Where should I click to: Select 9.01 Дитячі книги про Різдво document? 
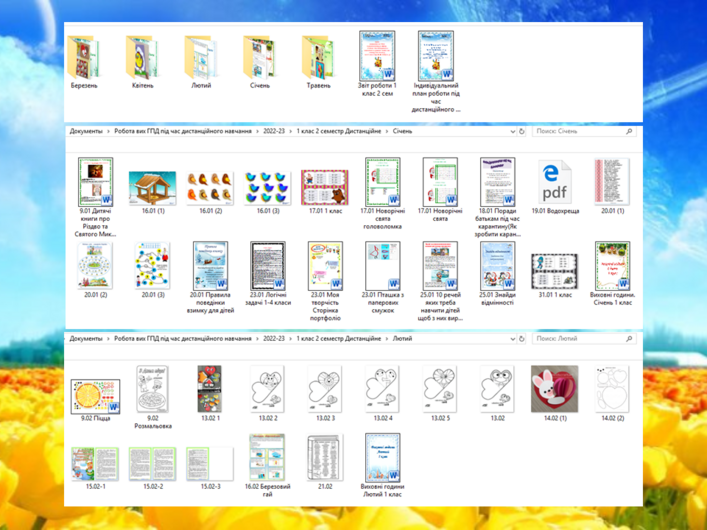[95, 182]
